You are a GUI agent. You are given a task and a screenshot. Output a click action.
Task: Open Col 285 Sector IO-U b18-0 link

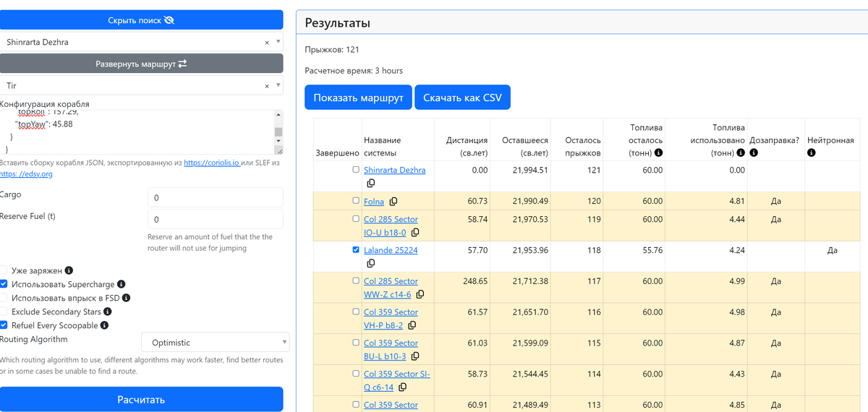391,226
